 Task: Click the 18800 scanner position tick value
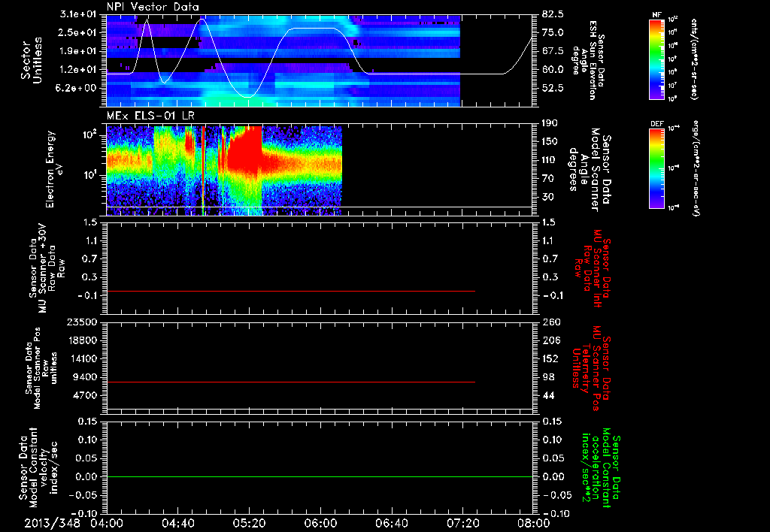point(84,340)
